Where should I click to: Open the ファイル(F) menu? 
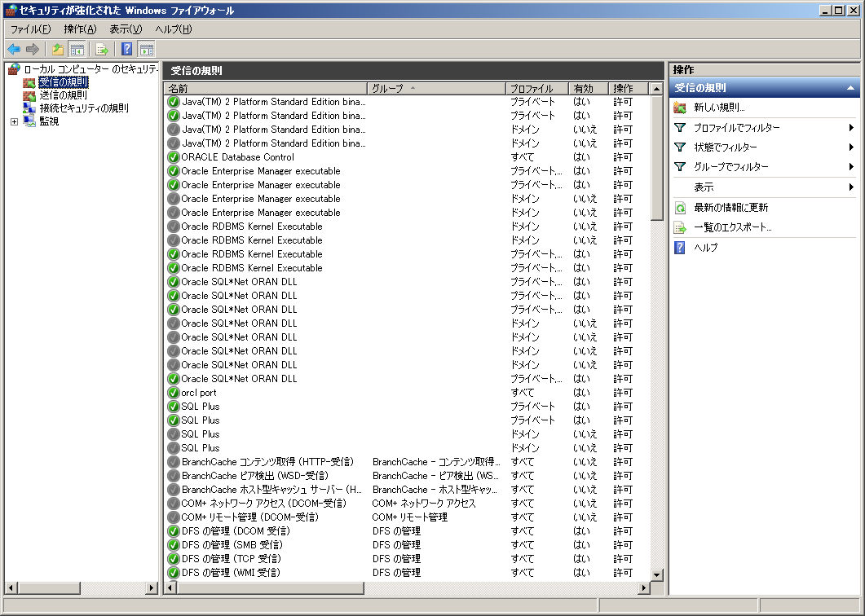coord(30,29)
